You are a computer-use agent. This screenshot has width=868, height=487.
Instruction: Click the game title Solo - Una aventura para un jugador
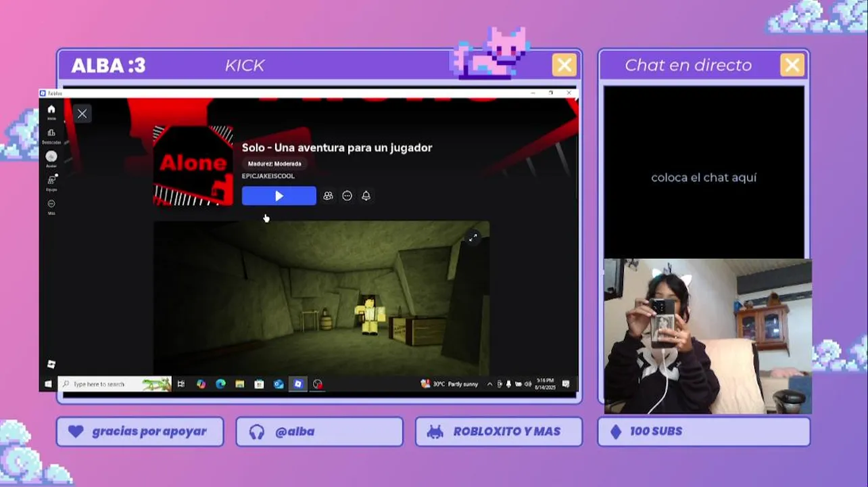coord(337,147)
